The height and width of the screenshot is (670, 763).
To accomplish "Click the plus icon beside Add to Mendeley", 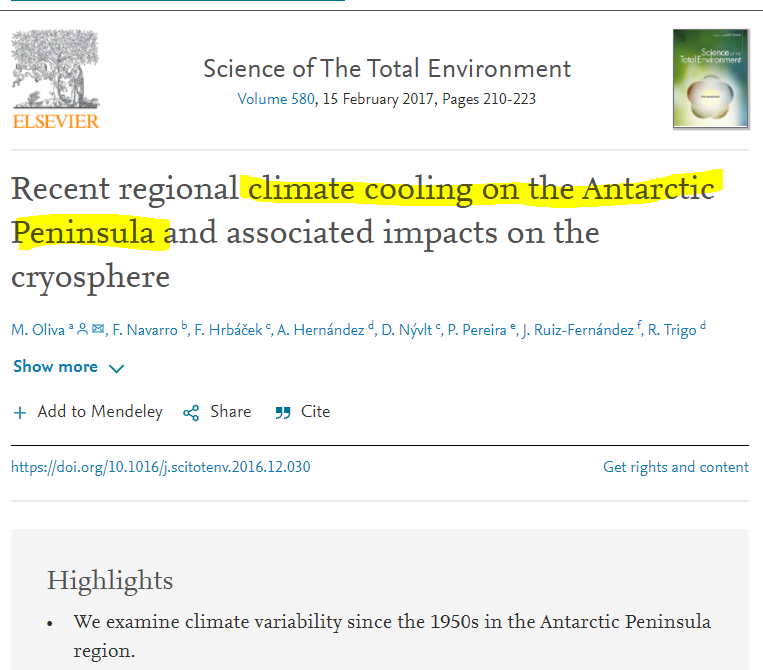I will pos(20,412).
